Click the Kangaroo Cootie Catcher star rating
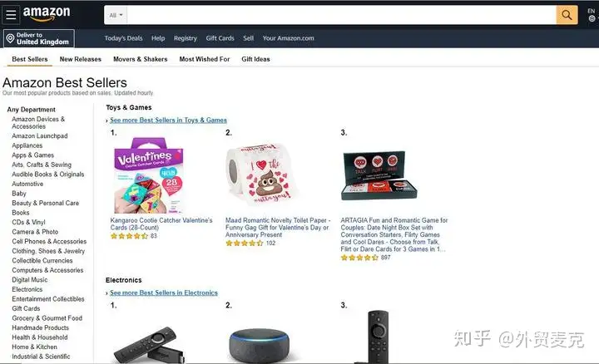 click(x=129, y=236)
